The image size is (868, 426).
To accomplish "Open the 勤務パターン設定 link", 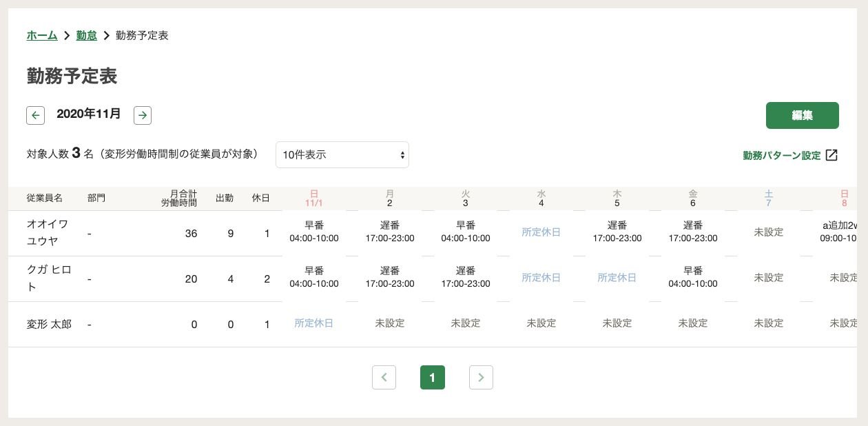I will [x=782, y=156].
